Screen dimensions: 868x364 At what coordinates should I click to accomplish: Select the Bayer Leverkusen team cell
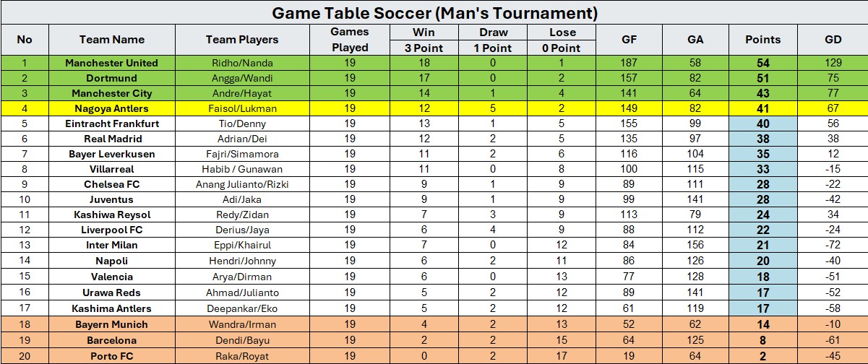point(112,154)
